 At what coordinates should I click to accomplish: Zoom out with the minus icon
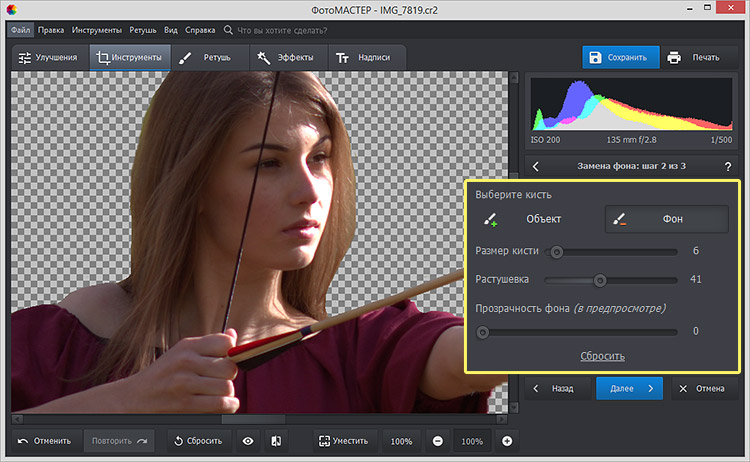pyautogui.click(x=438, y=441)
